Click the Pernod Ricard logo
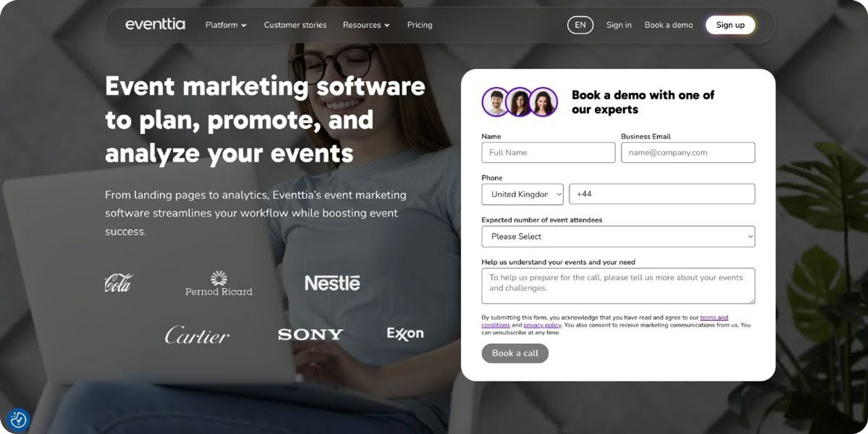The image size is (868, 434). pyautogui.click(x=219, y=283)
